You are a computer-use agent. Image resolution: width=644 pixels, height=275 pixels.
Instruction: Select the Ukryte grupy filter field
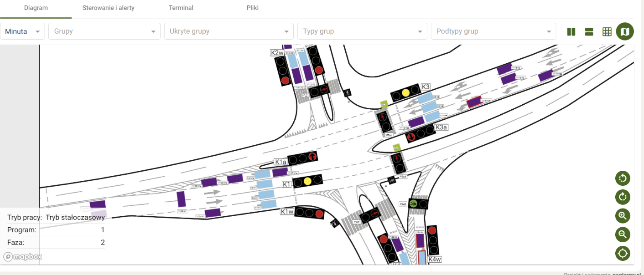228,31
